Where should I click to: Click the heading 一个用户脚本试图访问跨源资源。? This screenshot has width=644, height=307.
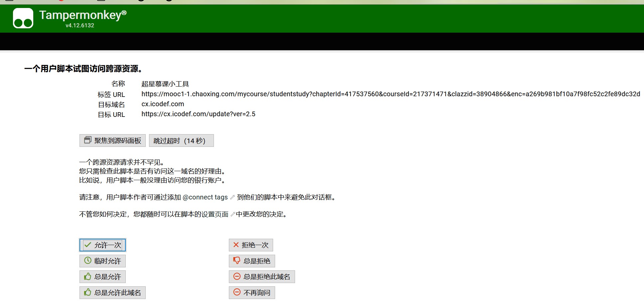(83, 69)
